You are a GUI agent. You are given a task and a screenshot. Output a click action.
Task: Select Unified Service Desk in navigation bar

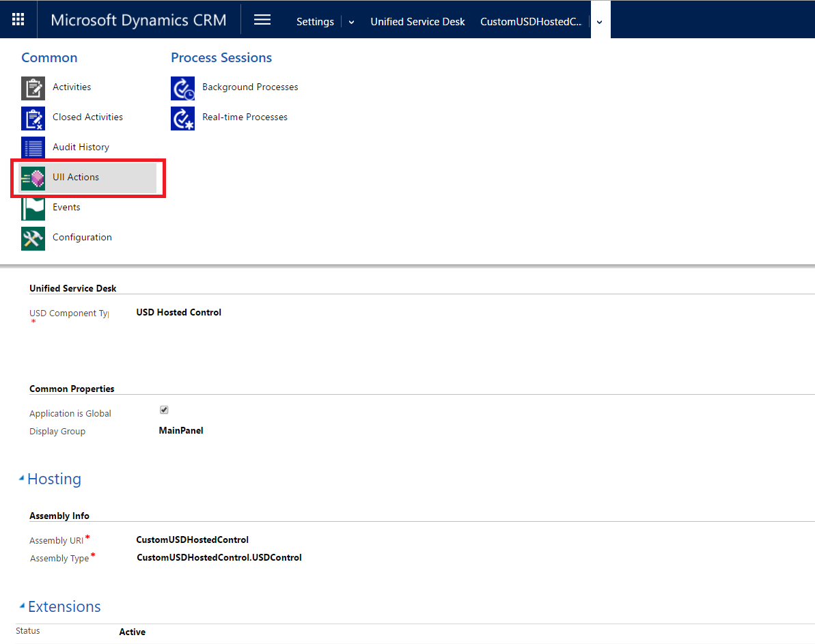[x=417, y=22]
